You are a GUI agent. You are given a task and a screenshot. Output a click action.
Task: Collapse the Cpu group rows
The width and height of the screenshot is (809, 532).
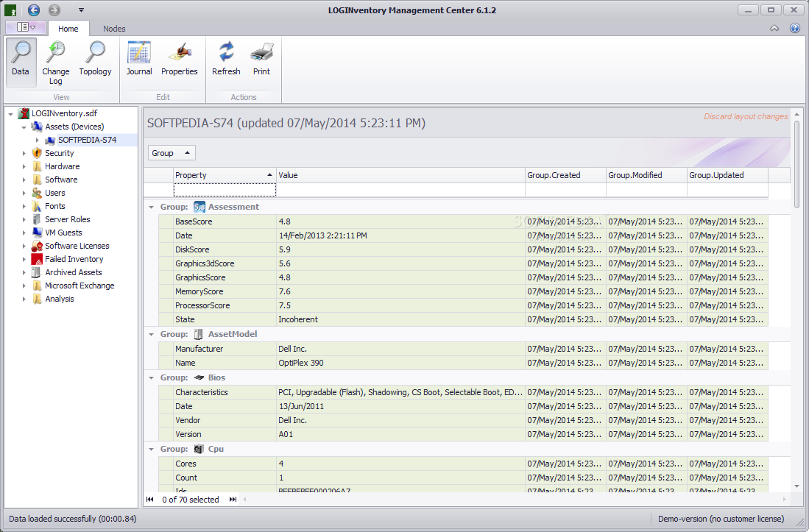tap(151, 449)
